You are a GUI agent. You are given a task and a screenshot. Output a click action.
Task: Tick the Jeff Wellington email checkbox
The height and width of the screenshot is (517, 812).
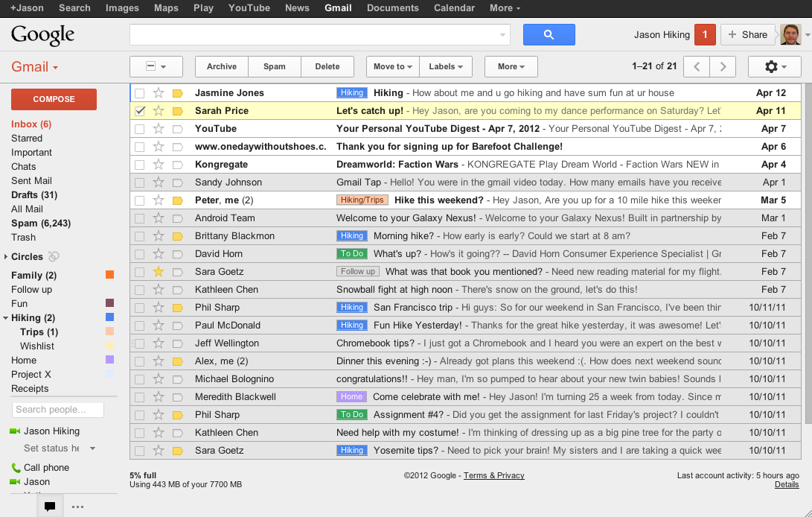click(140, 343)
